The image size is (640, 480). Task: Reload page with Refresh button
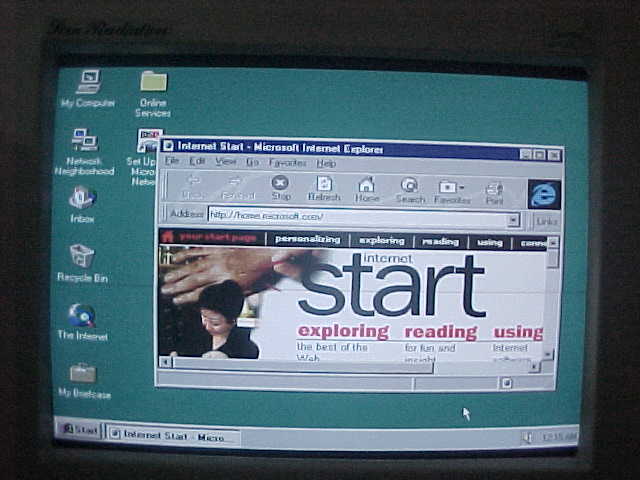tap(324, 189)
